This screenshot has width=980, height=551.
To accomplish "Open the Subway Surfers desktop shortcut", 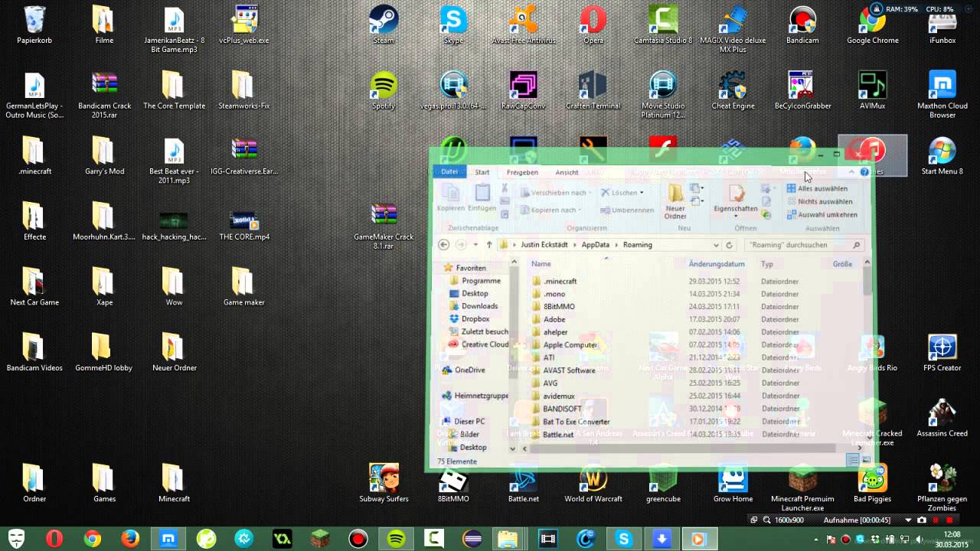I will click(384, 482).
